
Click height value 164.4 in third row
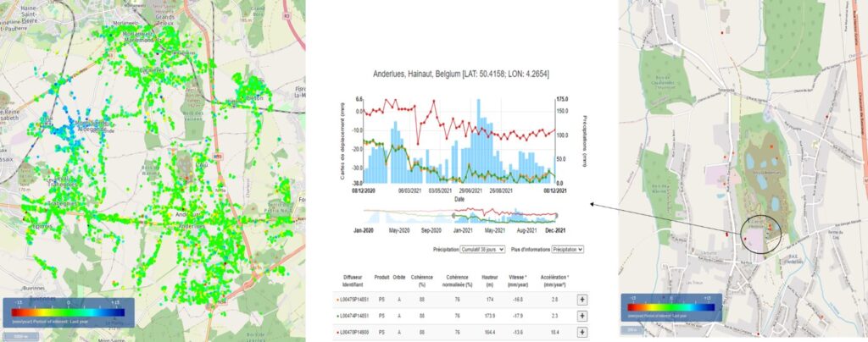pos(489,332)
